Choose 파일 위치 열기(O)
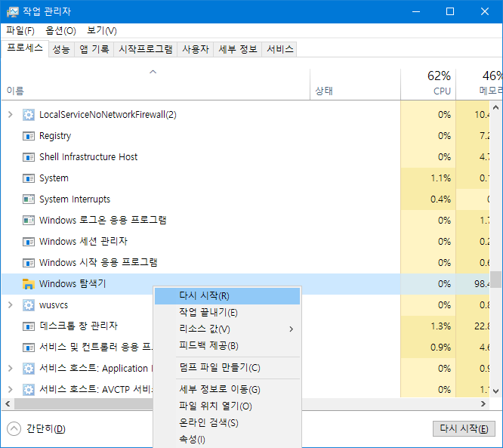Viewport: 503px width, 448px height. [x=227, y=406]
